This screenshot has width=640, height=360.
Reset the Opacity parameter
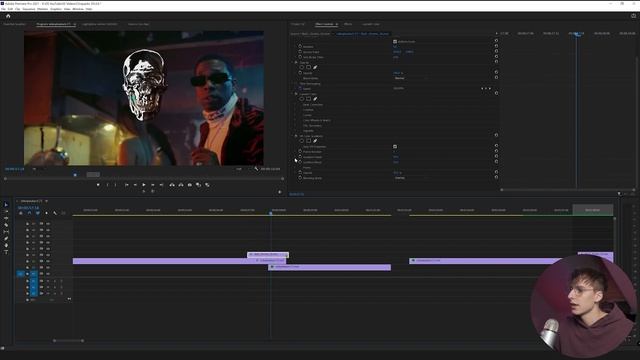tap(496, 72)
